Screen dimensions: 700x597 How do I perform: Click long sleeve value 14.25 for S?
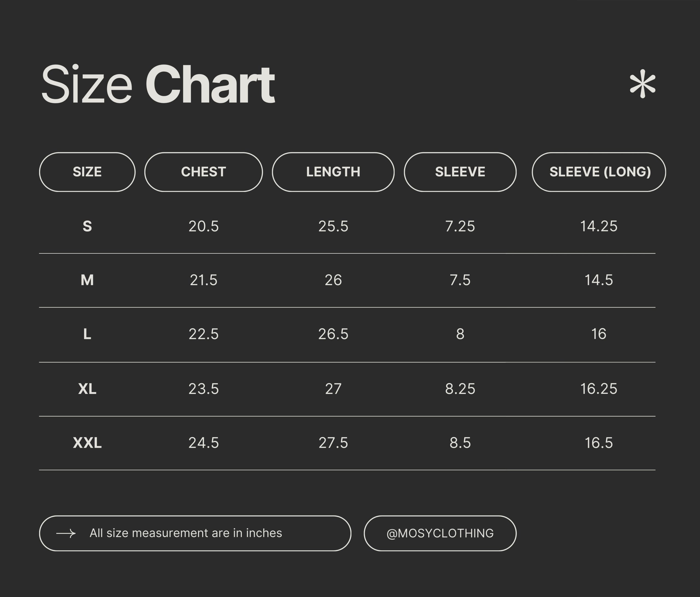point(599,226)
